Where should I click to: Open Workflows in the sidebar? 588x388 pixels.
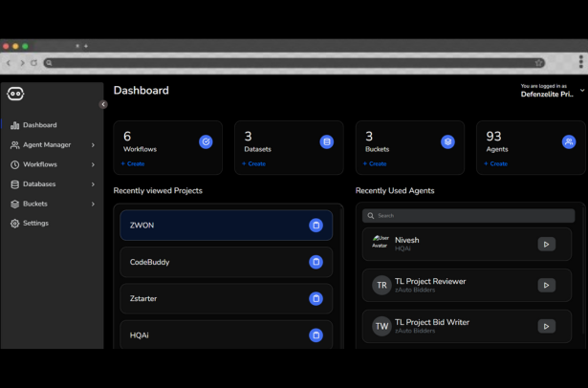(x=40, y=164)
